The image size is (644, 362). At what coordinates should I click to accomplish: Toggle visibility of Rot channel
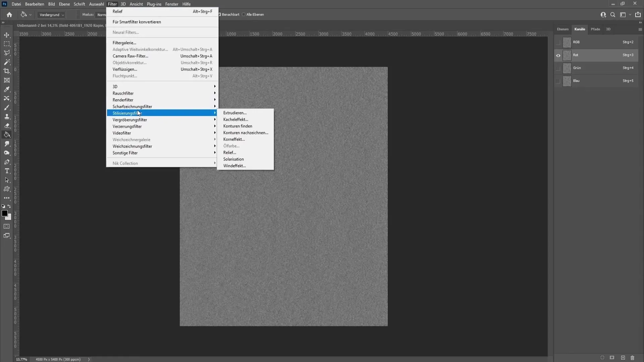pos(558,55)
